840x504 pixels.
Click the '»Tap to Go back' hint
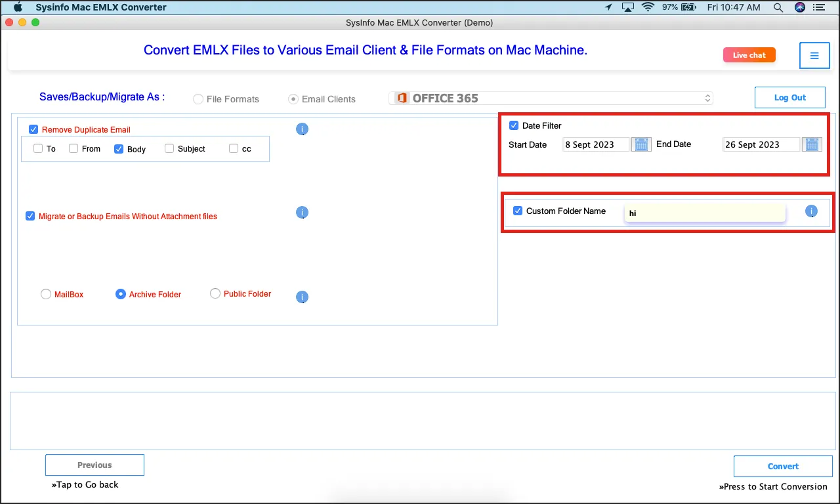85,485
